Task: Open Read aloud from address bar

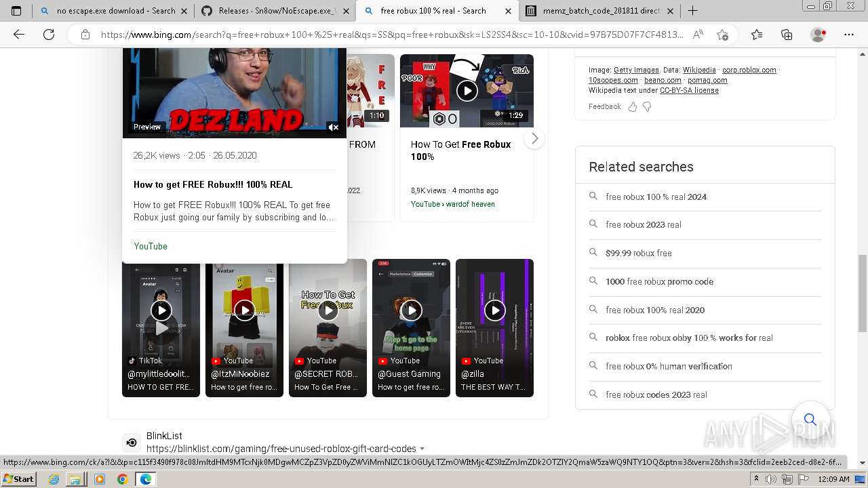Action: [698, 35]
